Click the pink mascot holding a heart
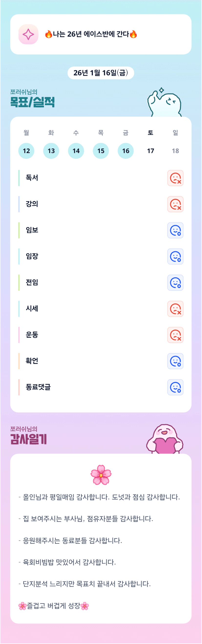 165,439
